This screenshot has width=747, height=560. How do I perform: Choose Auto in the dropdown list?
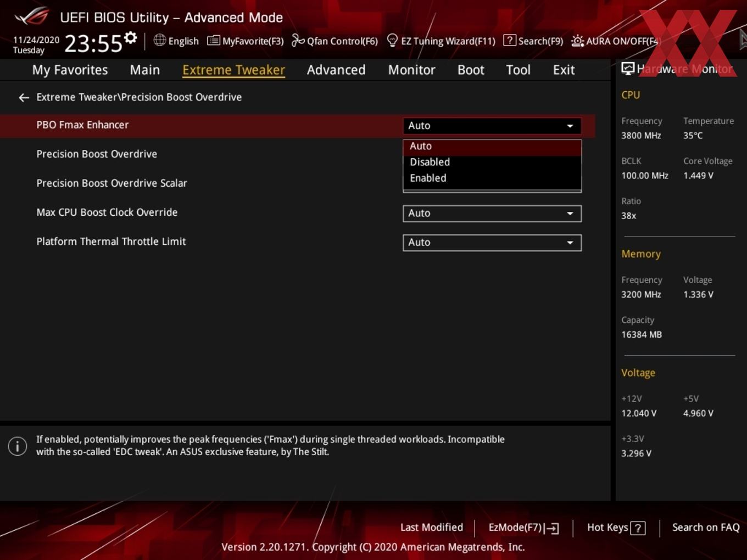coord(492,146)
